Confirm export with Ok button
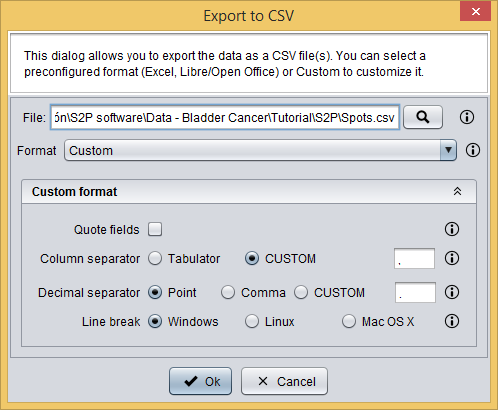 click(x=200, y=381)
